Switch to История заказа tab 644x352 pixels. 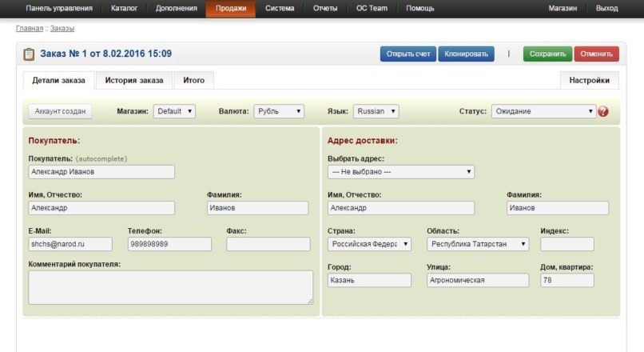click(x=135, y=81)
